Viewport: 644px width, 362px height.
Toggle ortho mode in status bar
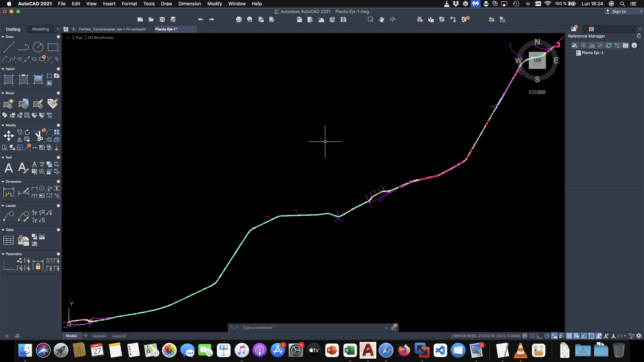[x=539, y=336]
